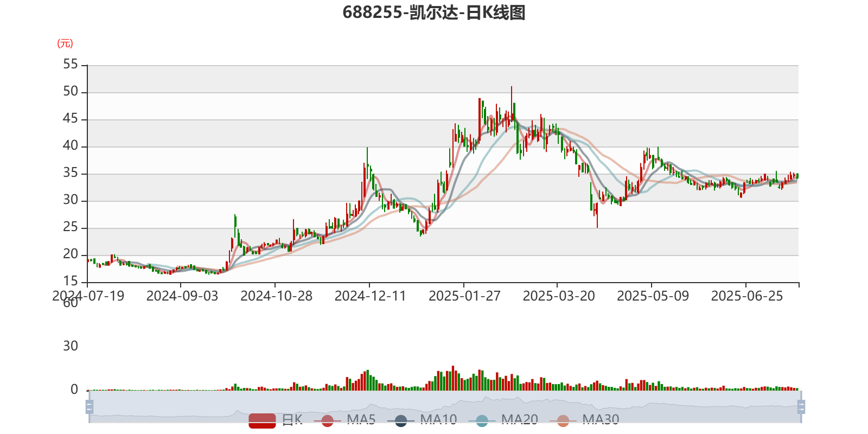
Task: Click the 2024-10-28 date axis label
Action: (276, 296)
